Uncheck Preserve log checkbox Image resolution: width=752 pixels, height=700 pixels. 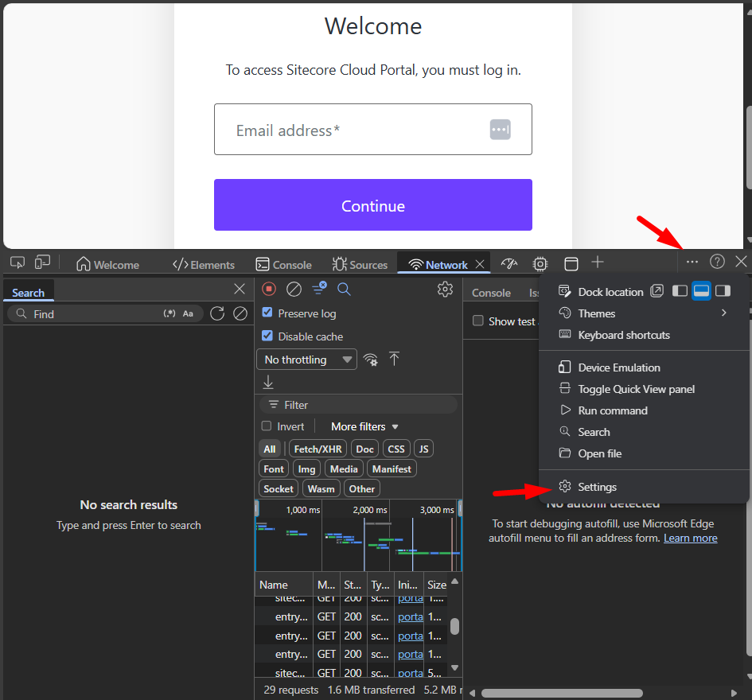click(x=267, y=313)
